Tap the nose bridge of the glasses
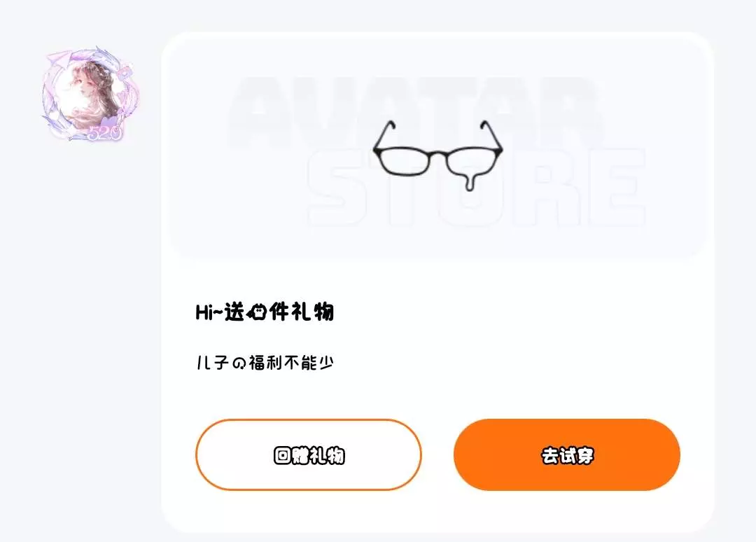Viewport: 756px width, 542px height. point(437,155)
